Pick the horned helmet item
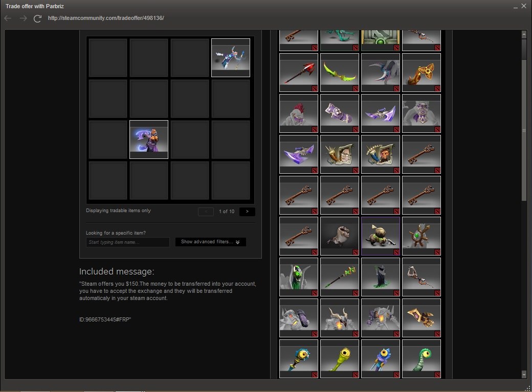Image resolution: width=532 pixels, height=392 pixels. [340, 318]
